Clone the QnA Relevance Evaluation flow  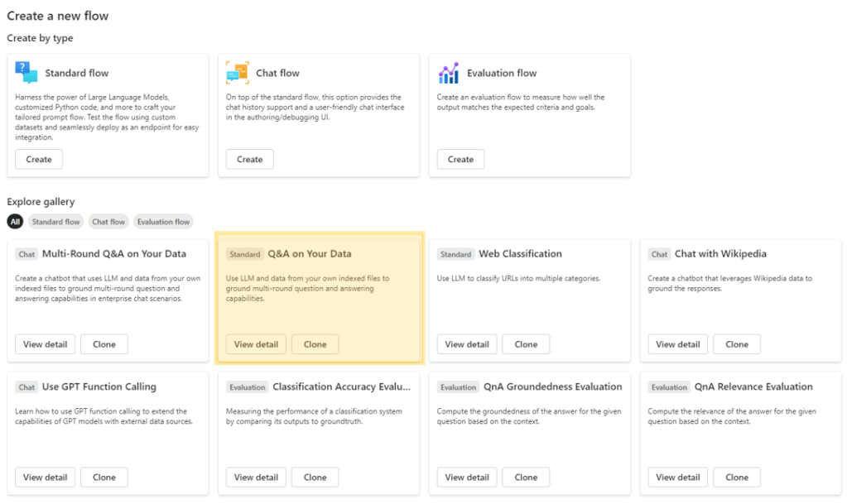(x=736, y=477)
